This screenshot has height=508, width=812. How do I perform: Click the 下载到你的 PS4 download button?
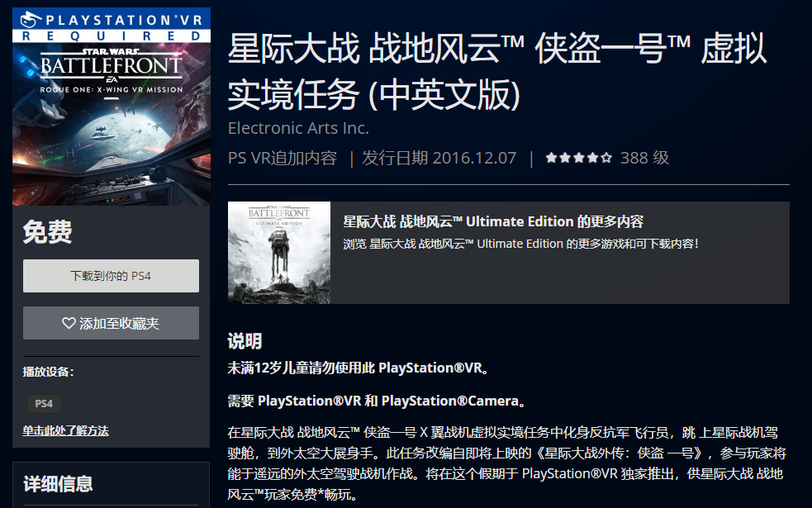pos(111,276)
